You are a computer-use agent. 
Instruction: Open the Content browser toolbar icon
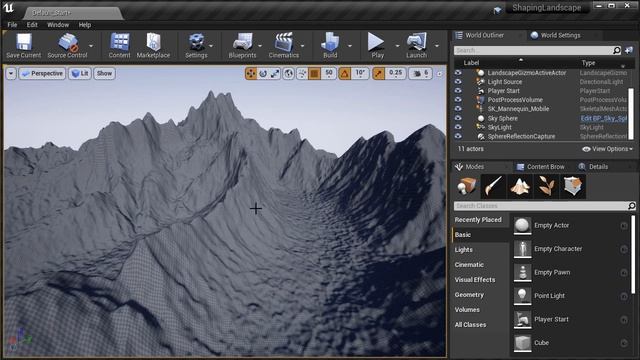tap(120, 42)
